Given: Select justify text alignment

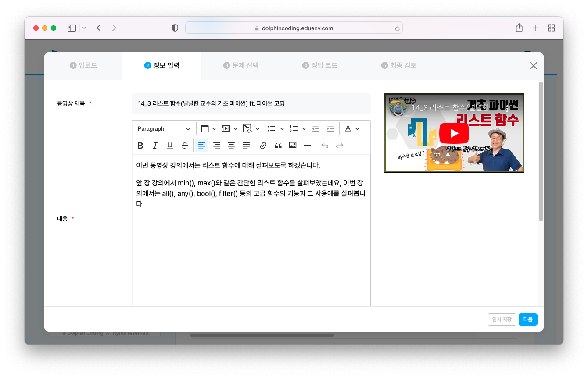Looking at the screenshot, I should (x=246, y=146).
